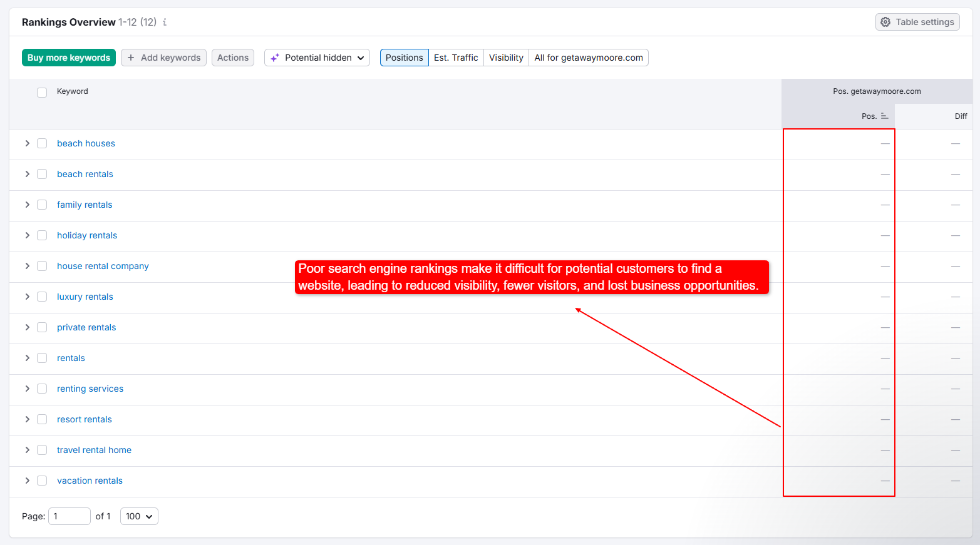The height and width of the screenshot is (545, 980).
Task: Click the plus icon in Add keywords
Action: (131, 58)
